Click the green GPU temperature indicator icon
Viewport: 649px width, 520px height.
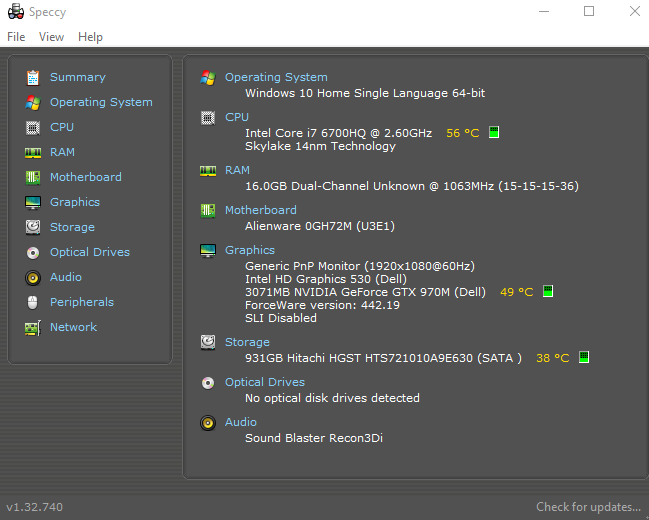point(548,291)
